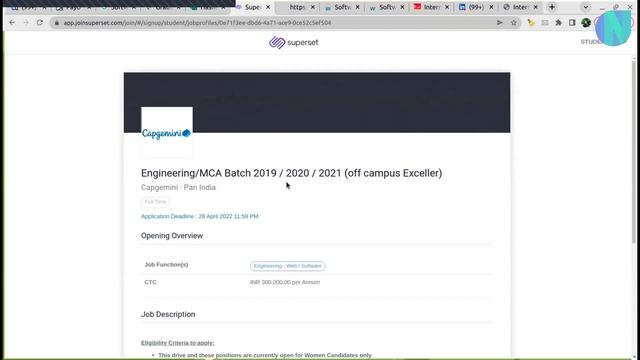Focus the address bar URL
Screen dimensions: 640x360
click(197, 23)
